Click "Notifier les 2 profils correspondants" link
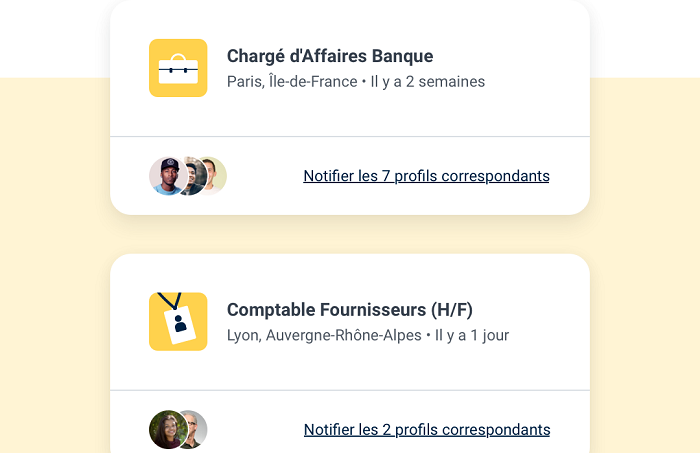 pyautogui.click(x=426, y=430)
